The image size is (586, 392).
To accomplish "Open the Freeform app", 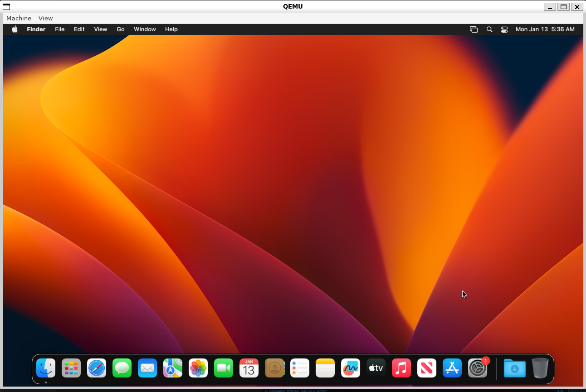I will (x=351, y=368).
